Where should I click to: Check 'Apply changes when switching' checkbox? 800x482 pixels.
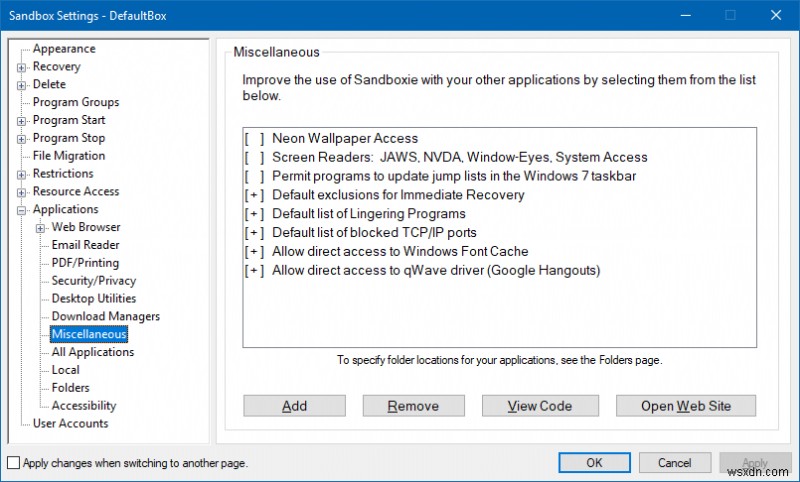point(13,463)
